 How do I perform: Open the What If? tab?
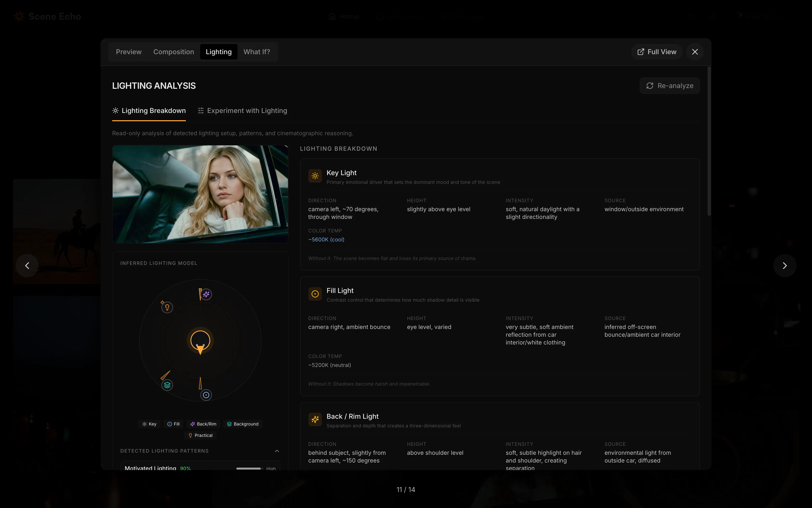click(x=257, y=52)
